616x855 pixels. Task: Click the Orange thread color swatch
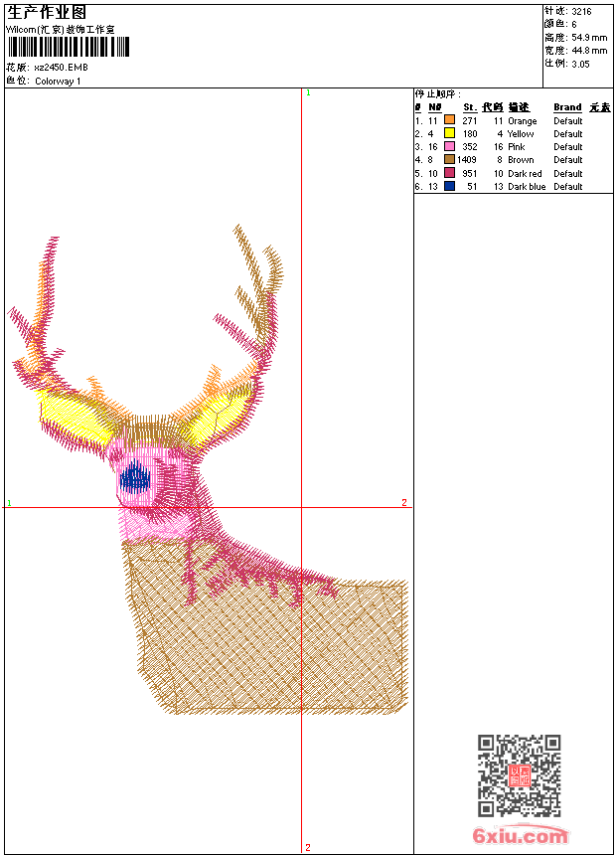pos(449,120)
